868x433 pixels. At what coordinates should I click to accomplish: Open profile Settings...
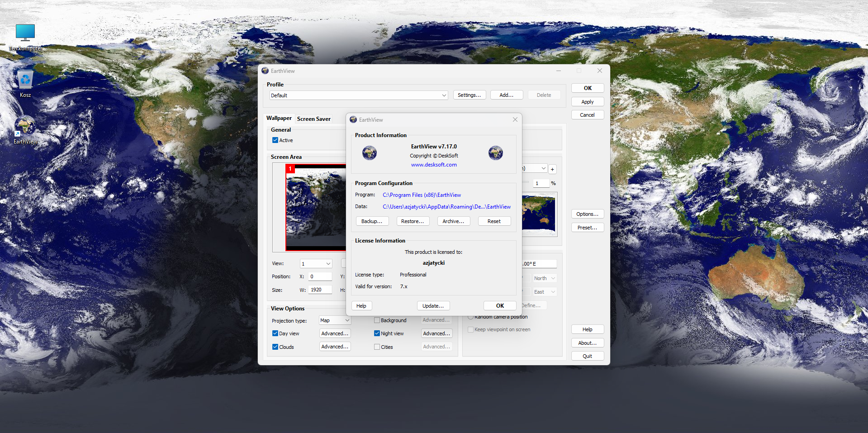470,95
